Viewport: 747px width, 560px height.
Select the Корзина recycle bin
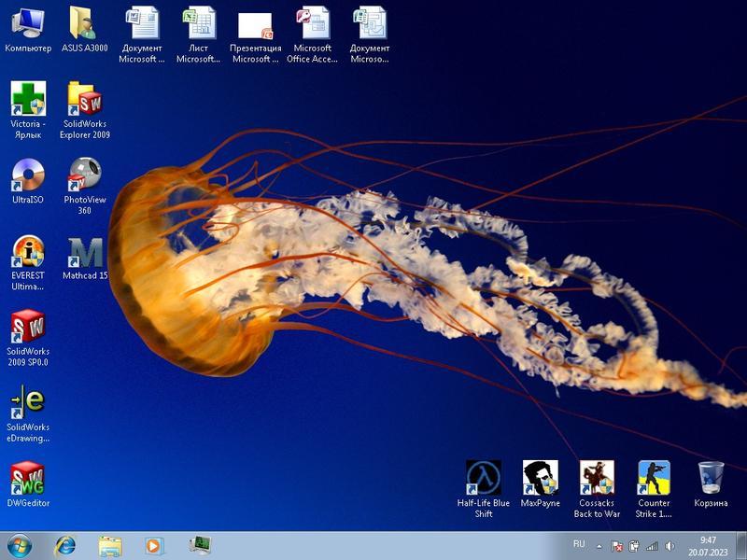click(x=711, y=479)
